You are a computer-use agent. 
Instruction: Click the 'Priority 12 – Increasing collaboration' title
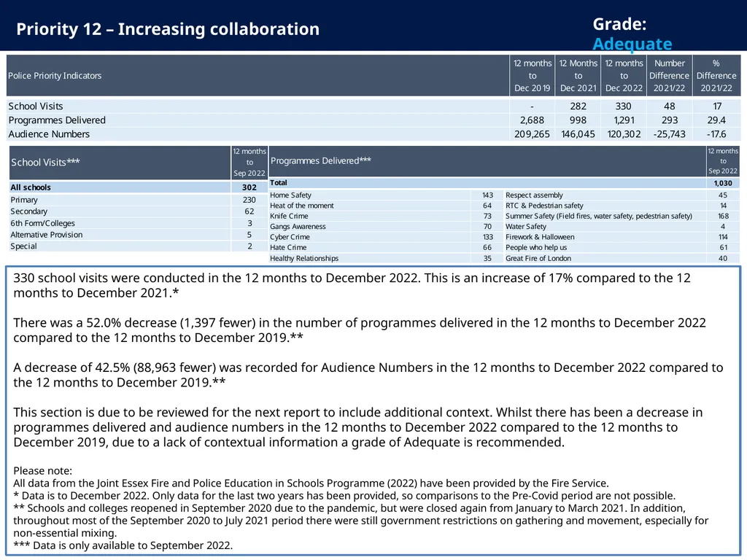(x=168, y=29)
